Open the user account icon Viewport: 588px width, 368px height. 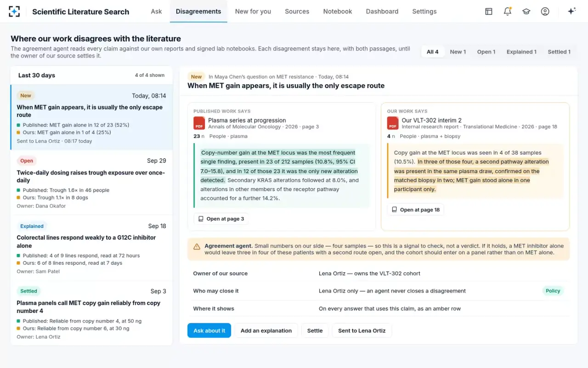(x=545, y=11)
